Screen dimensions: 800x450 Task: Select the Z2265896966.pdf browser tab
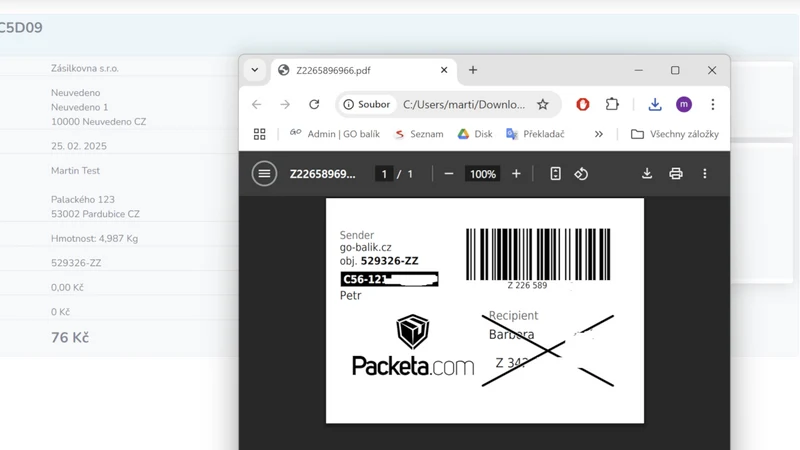tap(364, 70)
